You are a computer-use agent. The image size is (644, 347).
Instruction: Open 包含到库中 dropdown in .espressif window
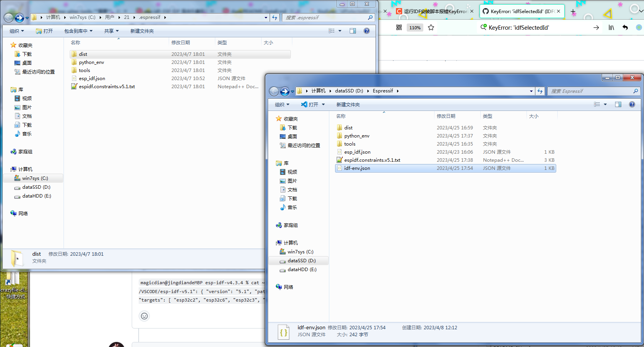[x=78, y=31]
